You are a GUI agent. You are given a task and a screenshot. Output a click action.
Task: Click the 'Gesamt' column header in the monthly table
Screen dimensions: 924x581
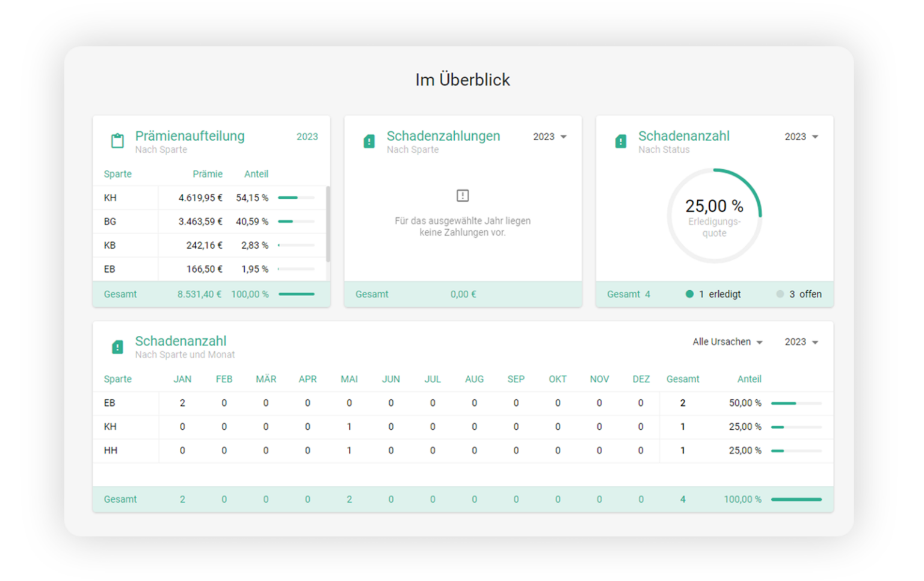pos(683,379)
